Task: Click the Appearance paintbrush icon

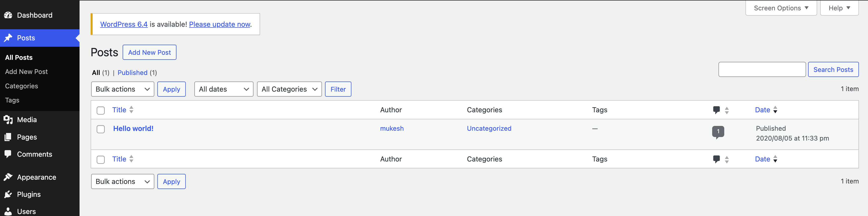Action: click(8, 177)
